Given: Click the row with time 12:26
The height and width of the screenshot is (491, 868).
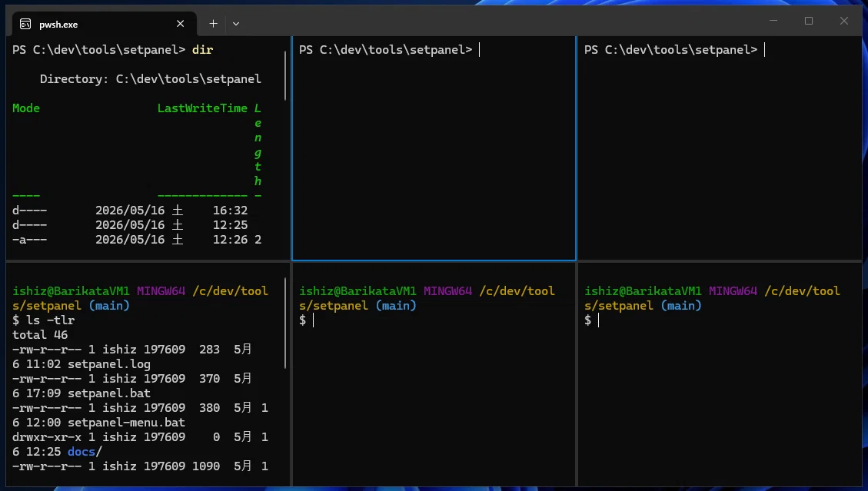Looking at the screenshot, I should pyautogui.click(x=137, y=240).
